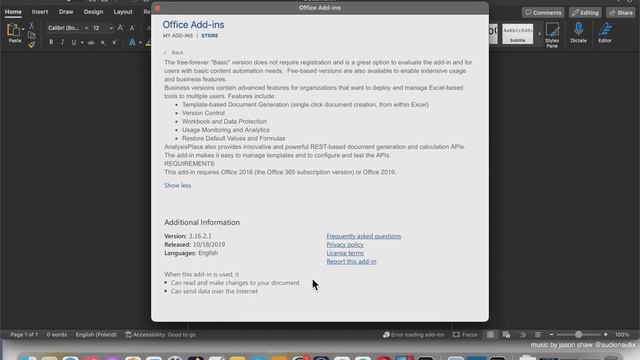Toggle Italic formatting
This screenshot has width=640, height=360.
tap(62, 42)
